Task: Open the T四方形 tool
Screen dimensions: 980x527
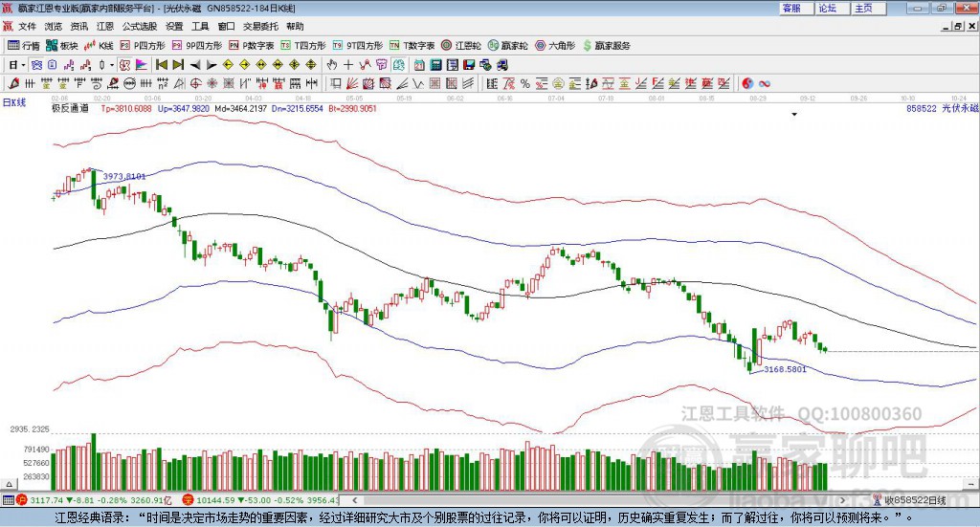Action: (x=303, y=46)
